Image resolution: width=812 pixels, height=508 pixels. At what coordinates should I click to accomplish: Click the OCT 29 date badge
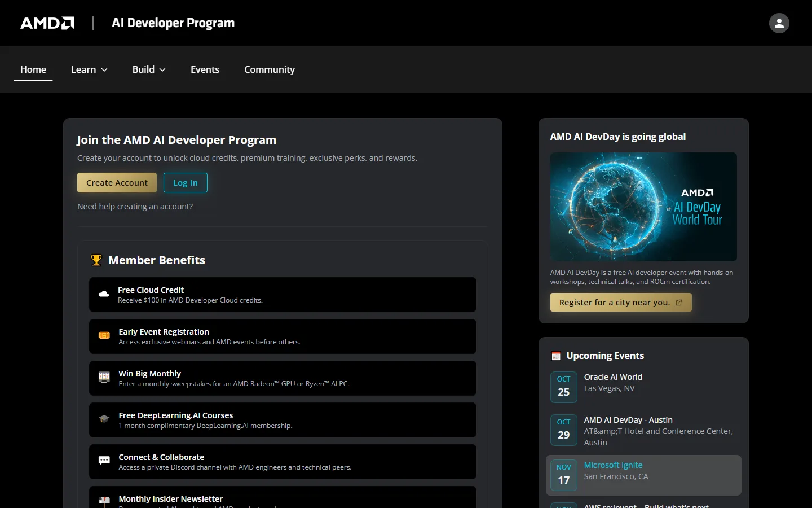(564, 430)
